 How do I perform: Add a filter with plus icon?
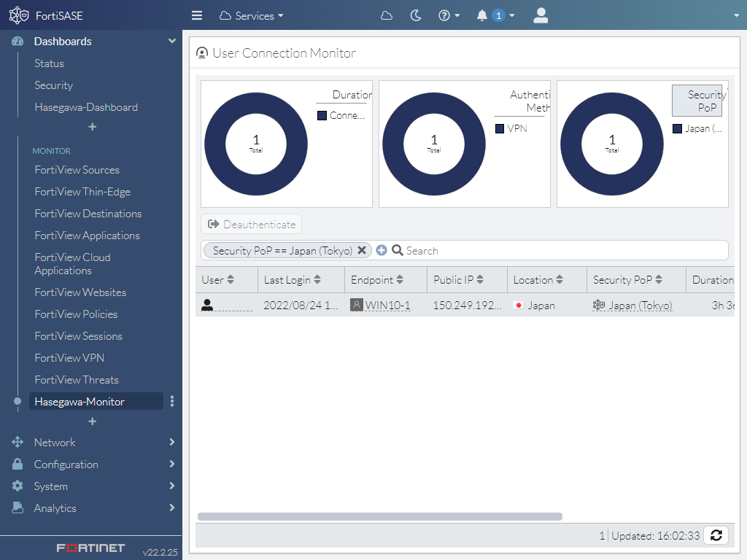coord(382,250)
